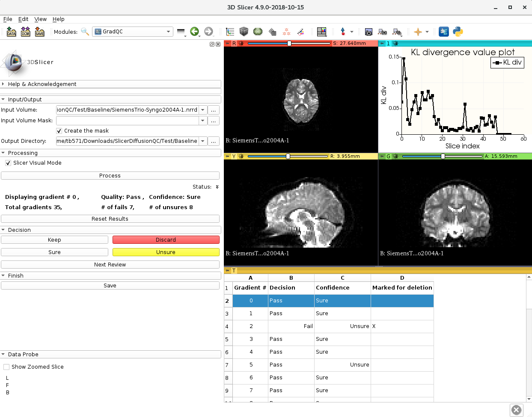This screenshot has height=417, width=532.
Task: Open the Markups red dots icon
Action: coord(286,32)
